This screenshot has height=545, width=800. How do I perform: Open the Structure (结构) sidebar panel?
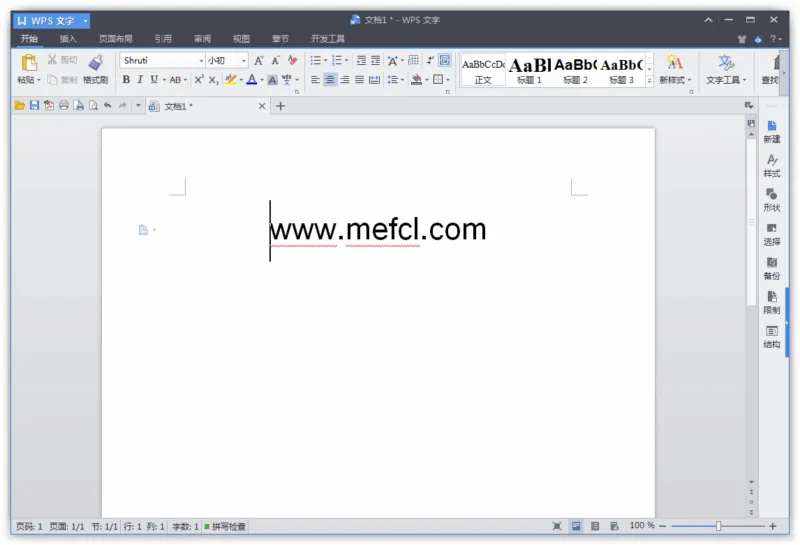pos(771,337)
